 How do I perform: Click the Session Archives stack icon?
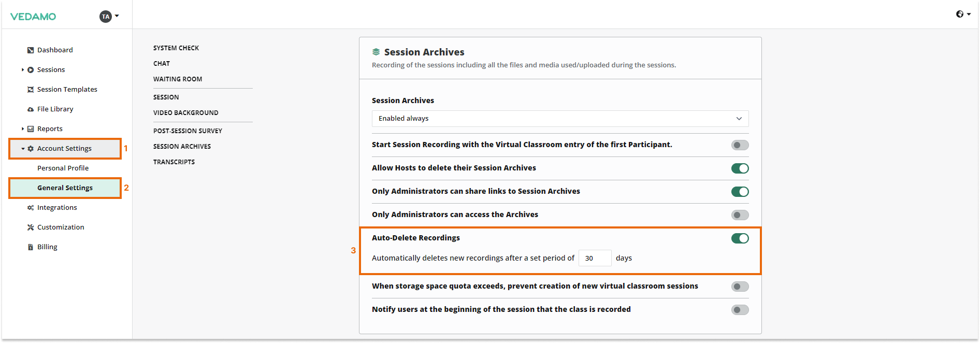pyautogui.click(x=376, y=52)
